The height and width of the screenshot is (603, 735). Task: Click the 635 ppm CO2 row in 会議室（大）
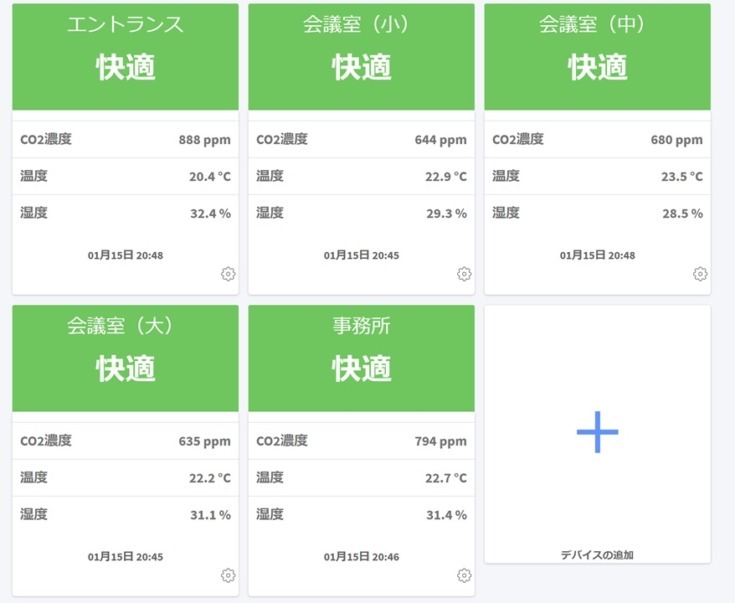[x=125, y=441]
